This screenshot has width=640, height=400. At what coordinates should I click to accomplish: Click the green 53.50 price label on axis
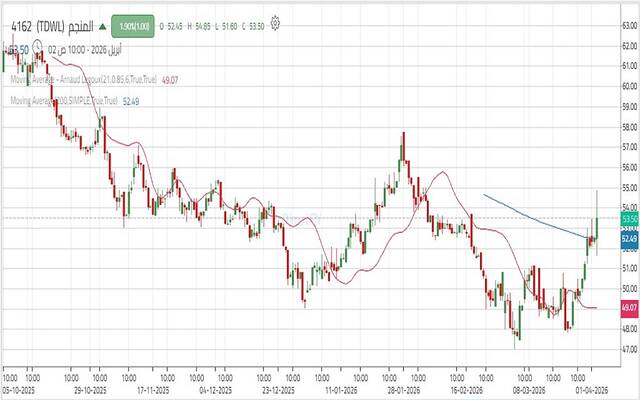[629, 218]
